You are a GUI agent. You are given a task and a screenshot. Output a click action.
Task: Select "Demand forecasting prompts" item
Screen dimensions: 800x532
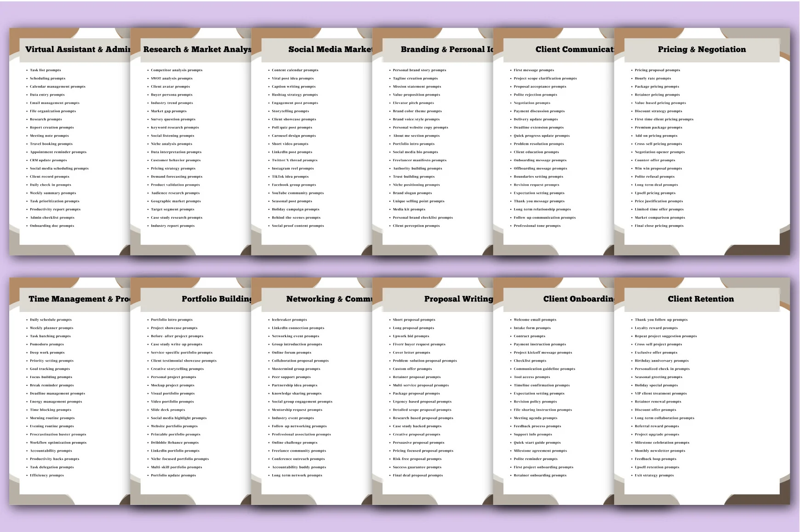pos(177,177)
